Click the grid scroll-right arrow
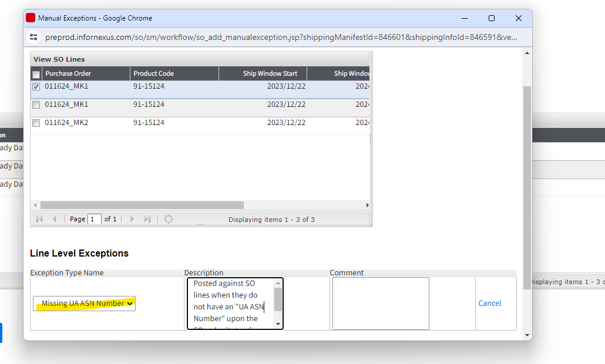This screenshot has width=605, height=364. (x=367, y=205)
